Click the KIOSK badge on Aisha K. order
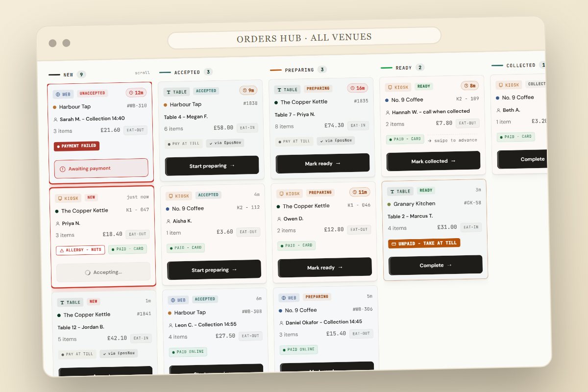588x392 pixels. (x=179, y=196)
